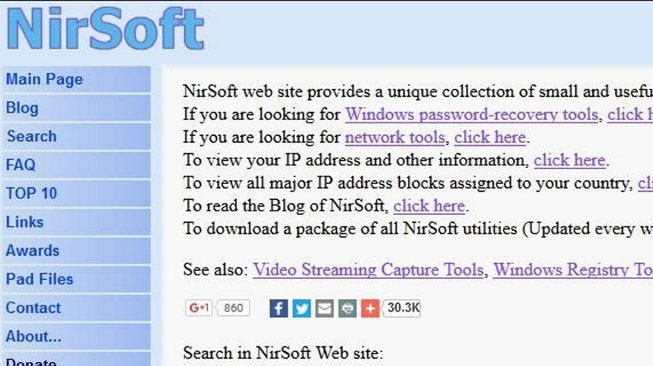
Task: Click the print share icon
Action: coord(347,309)
